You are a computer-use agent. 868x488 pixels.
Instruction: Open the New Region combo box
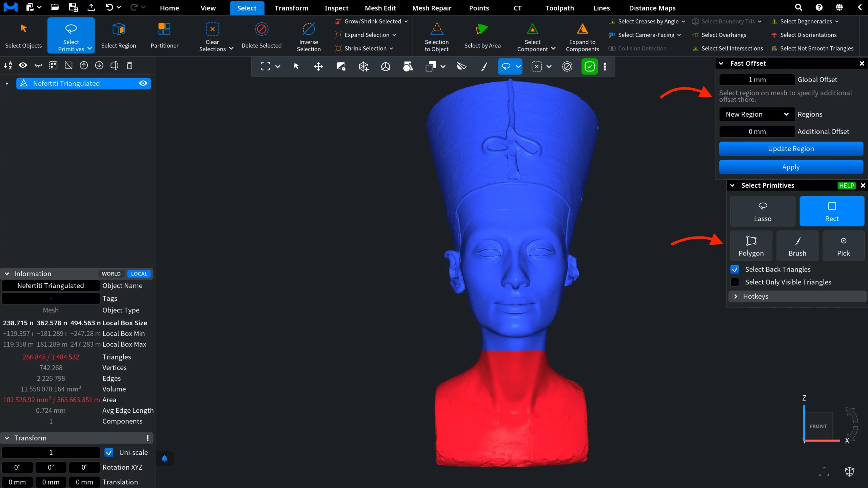point(757,114)
